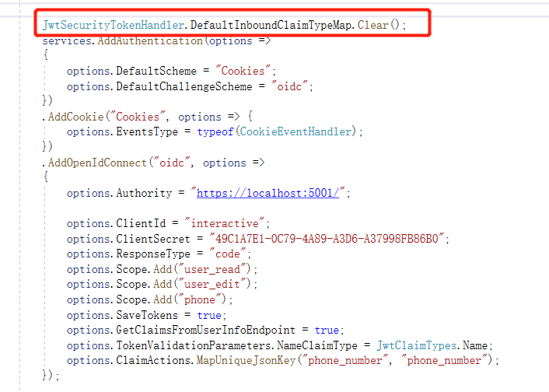Open the https://localhost:5001/ link
The image size is (549, 392).
click(x=268, y=193)
